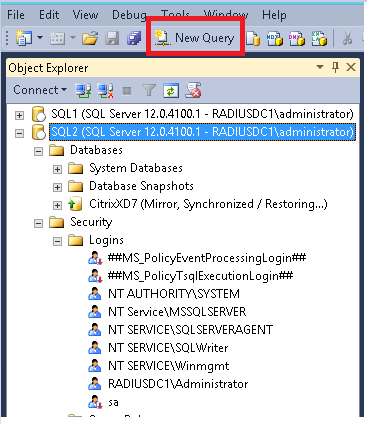Select System Databases tree item

136,168
